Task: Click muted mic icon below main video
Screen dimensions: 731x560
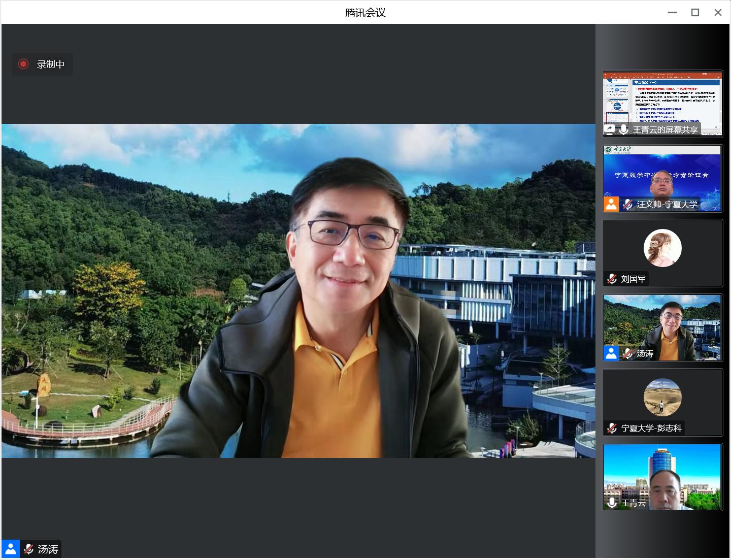Action: pos(28,549)
